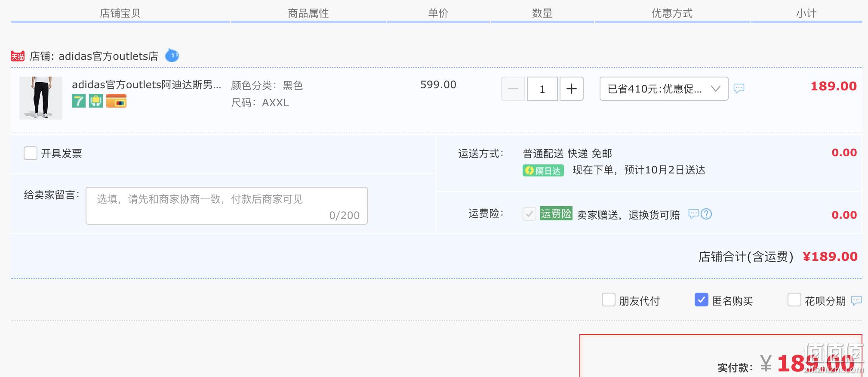Click the orange credit card badge icon

[116, 101]
